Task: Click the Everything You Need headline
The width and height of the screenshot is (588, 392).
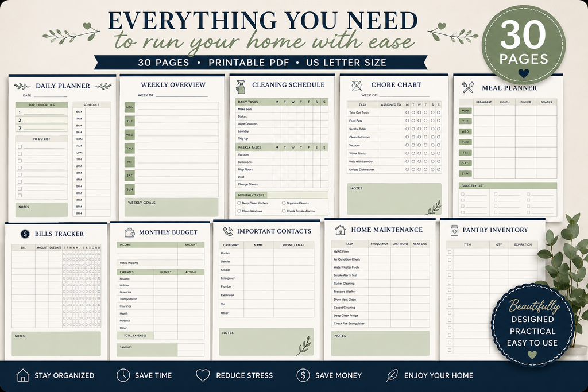Action: pyautogui.click(x=262, y=20)
